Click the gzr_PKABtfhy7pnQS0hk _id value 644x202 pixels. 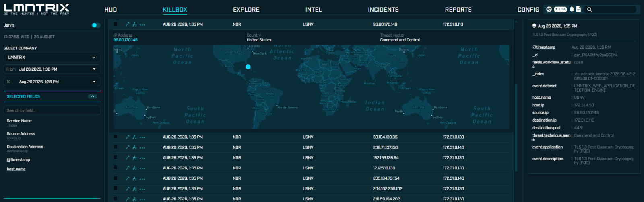pos(596,55)
